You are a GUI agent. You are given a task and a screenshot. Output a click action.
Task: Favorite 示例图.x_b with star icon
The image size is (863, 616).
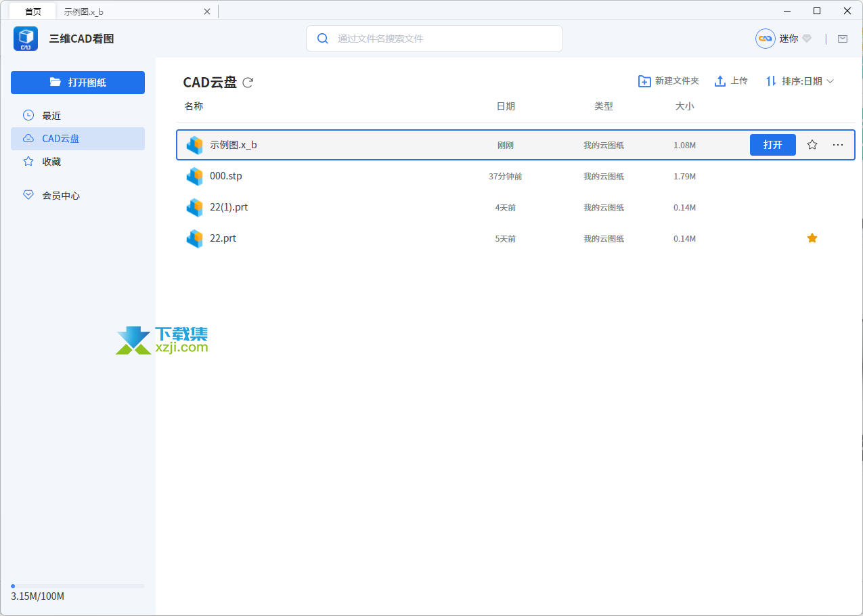click(x=812, y=145)
